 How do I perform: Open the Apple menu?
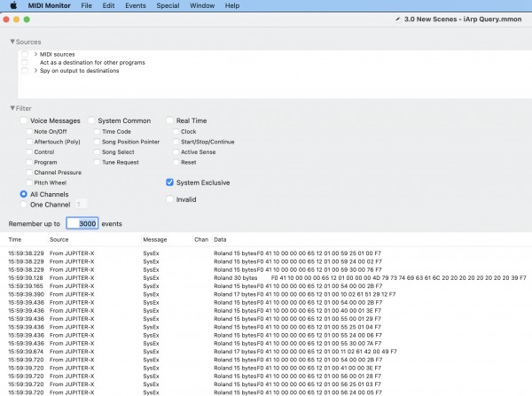(x=13, y=5)
